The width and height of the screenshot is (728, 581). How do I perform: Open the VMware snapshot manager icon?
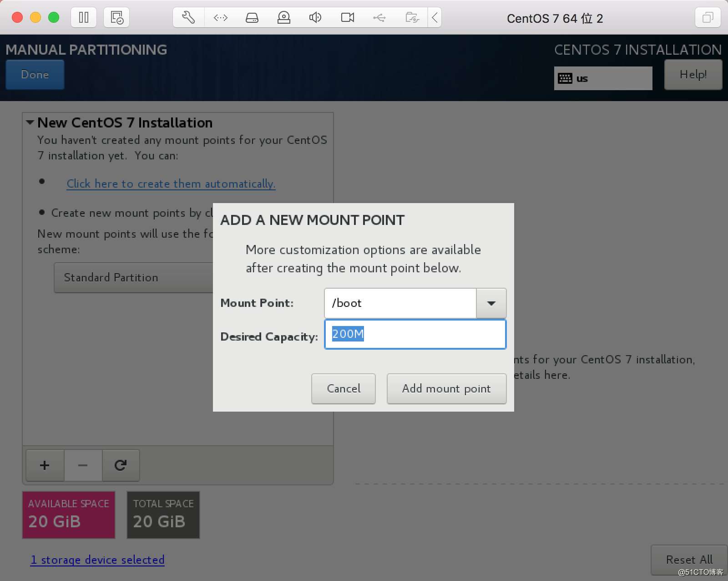coord(116,18)
